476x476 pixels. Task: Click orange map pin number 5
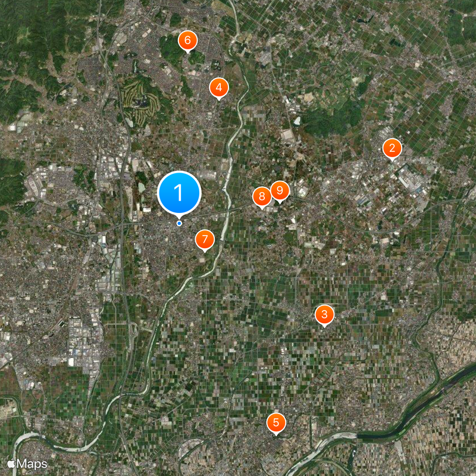click(276, 423)
